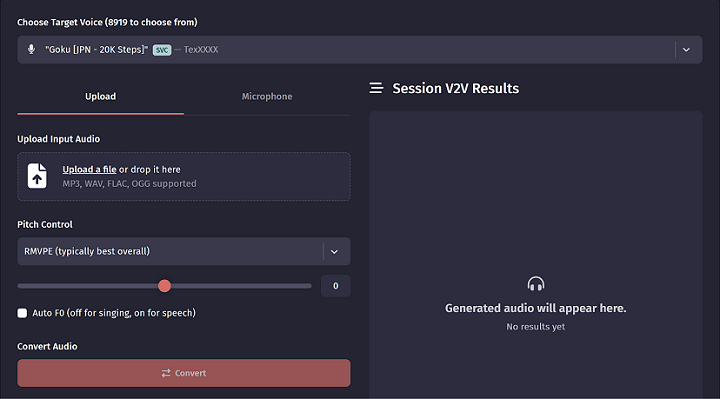Open the Session V2V Results hamburger menu
This screenshot has width=720, height=399.
click(x=376, y=88)
